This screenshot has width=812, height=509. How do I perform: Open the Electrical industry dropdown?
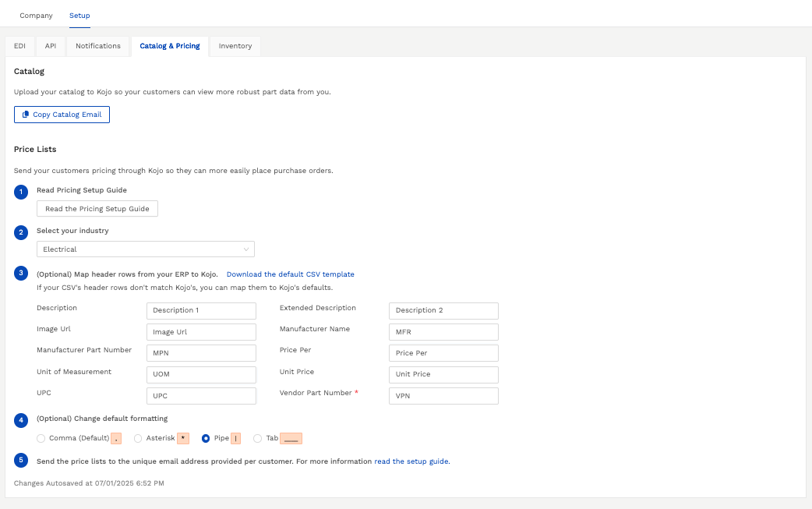tap(146, 249)
